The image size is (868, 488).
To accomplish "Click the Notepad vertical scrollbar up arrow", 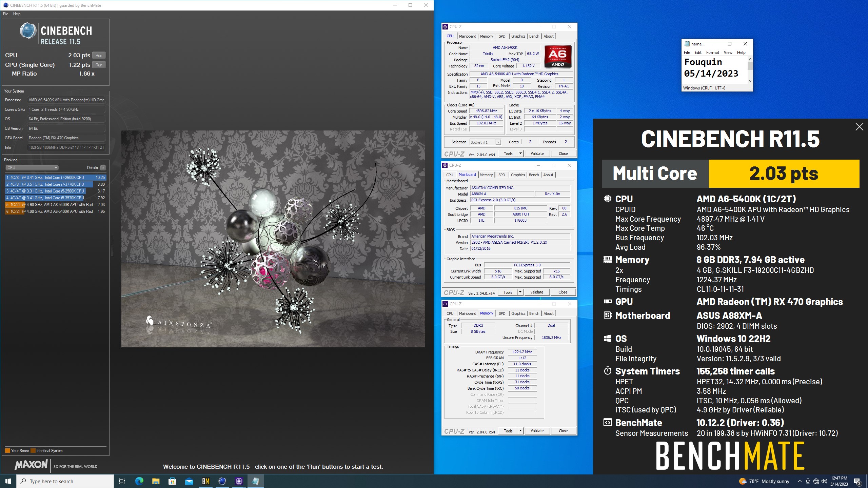I will click(x=750, y=59).
